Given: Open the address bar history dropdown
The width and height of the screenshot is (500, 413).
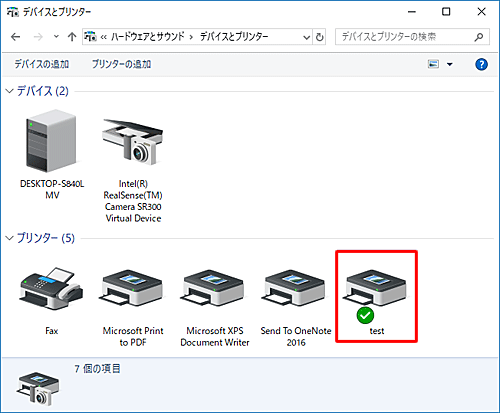Looking at the screenshot, I should [306, 37].
